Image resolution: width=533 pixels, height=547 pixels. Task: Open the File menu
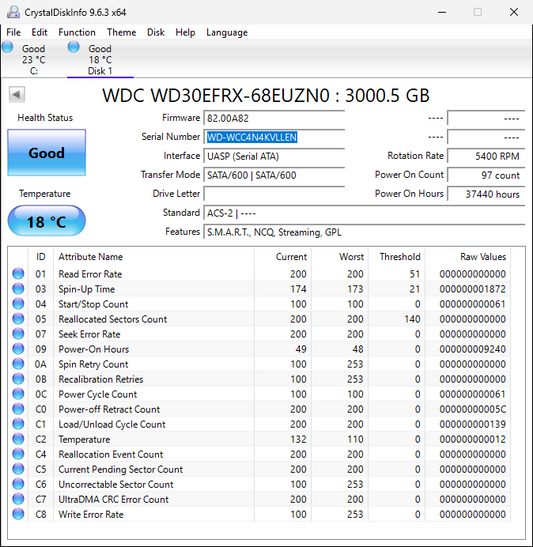tap(14, 32)
